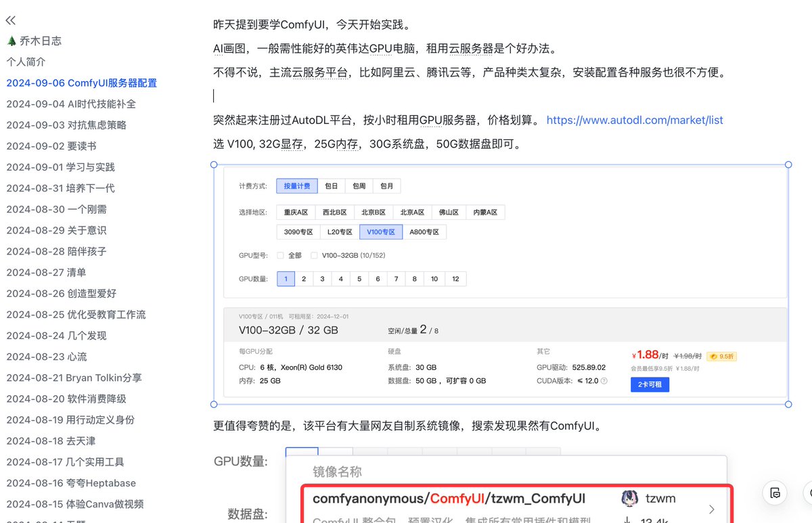The width and height of the screenshot is (812, 523).
Task: Open the 2024-08-17 几个实用工具 entry
Action: (66, 462)
